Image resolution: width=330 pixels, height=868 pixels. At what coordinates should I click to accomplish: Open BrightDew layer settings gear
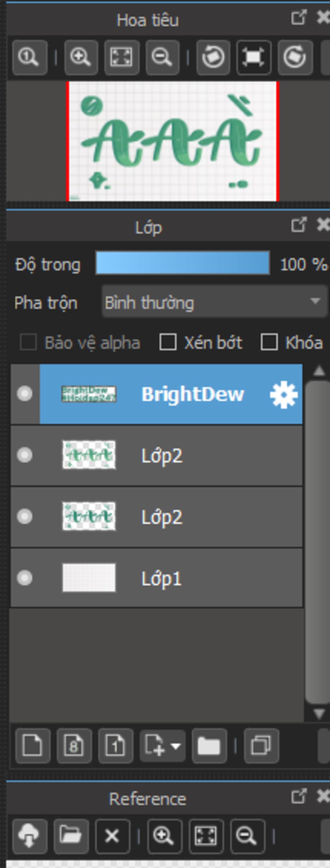click(x=284, y=394)
